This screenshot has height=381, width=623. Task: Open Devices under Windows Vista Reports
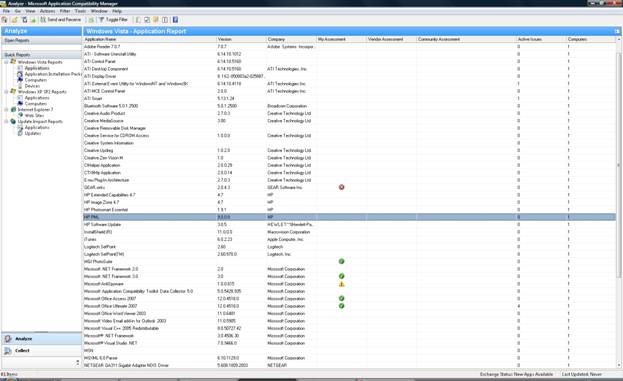[x=32, y=86]
